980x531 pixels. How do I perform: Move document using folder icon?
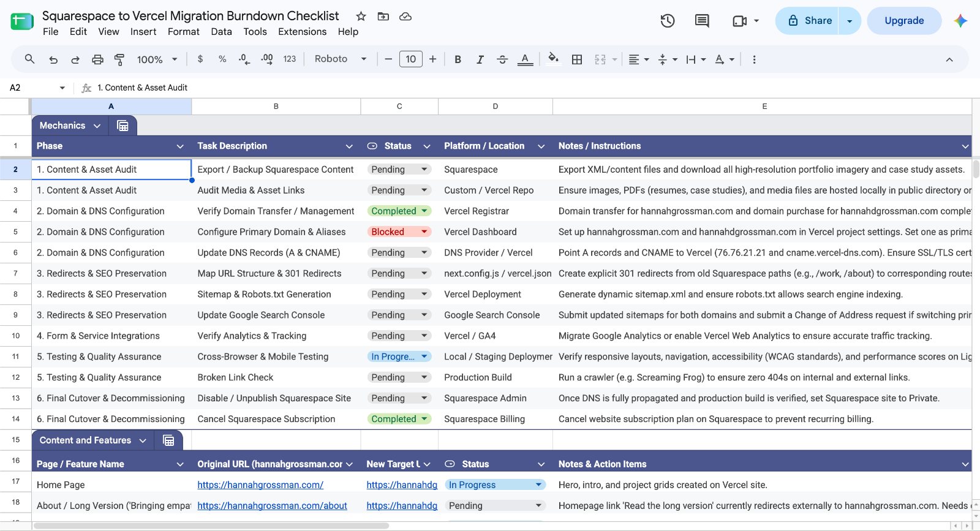click(383, 17)
